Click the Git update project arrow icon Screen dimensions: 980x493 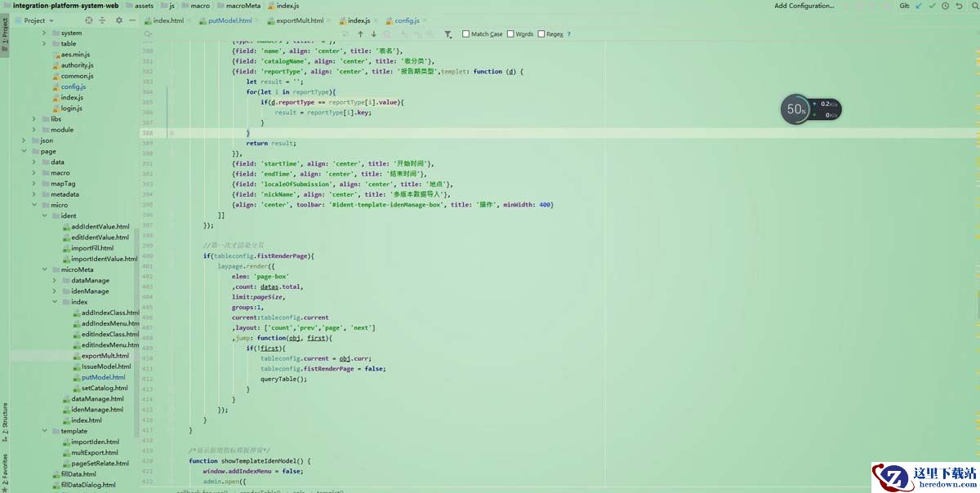pyautogui.click(x=919, y=6)
